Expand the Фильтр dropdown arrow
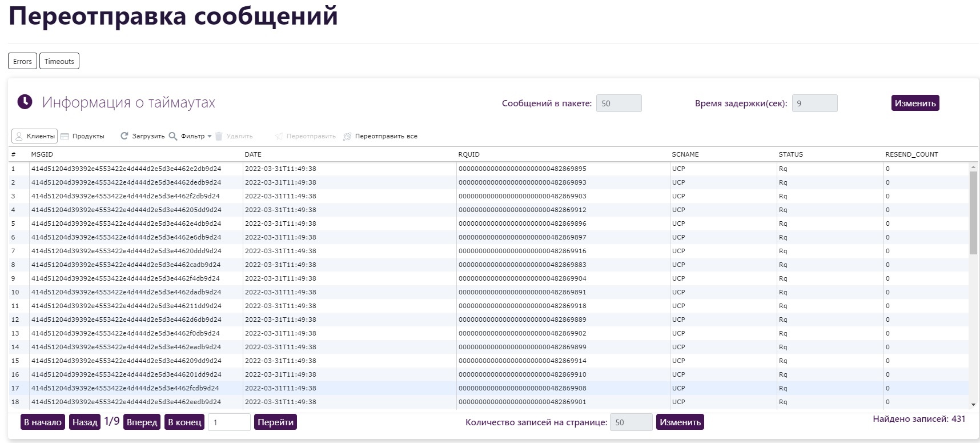Viewport: 980px width, 443px height. pos(210,137)
